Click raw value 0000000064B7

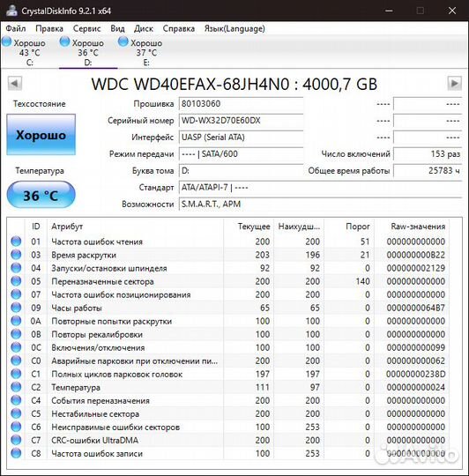[x=416, y=308]
